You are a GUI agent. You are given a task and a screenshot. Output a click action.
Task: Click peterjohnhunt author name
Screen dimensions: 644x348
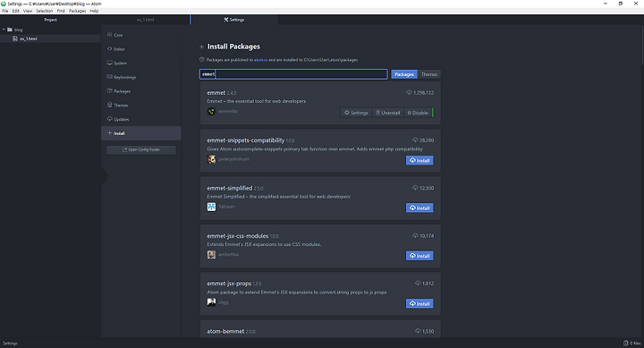click(233, 159)
